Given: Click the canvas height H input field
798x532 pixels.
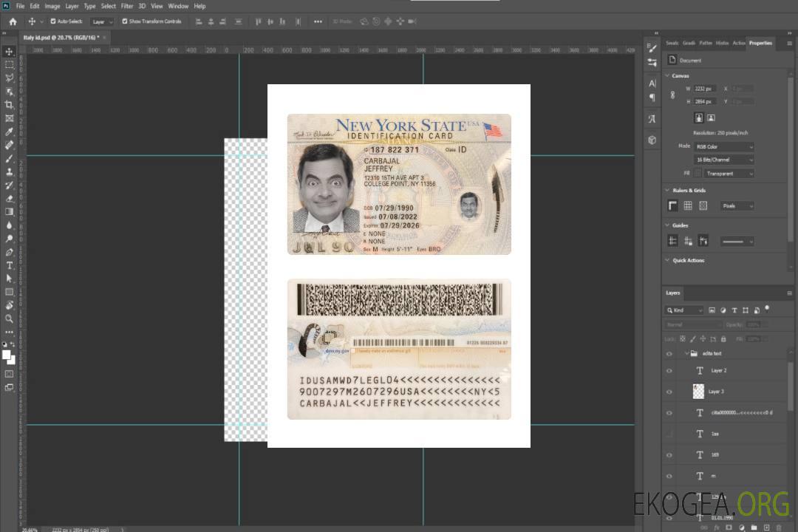Looking at the screenshot, I should pos(706,101).
